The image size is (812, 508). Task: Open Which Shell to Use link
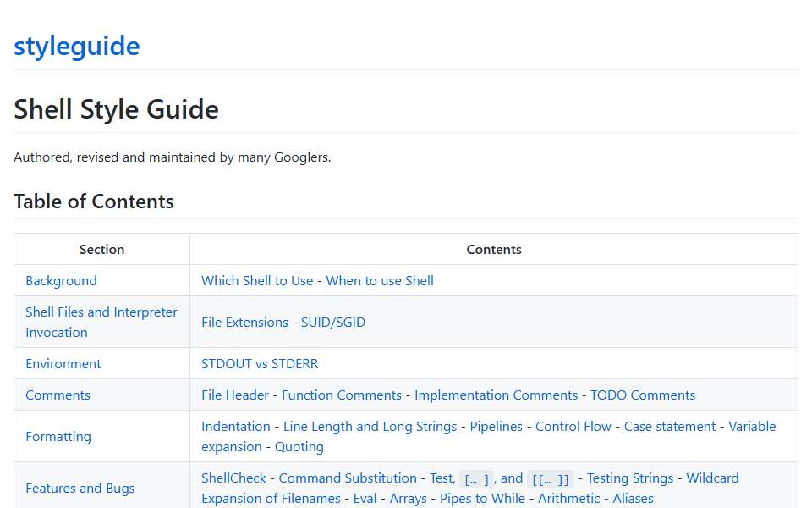pyautogui.click(x=257, y=281)
